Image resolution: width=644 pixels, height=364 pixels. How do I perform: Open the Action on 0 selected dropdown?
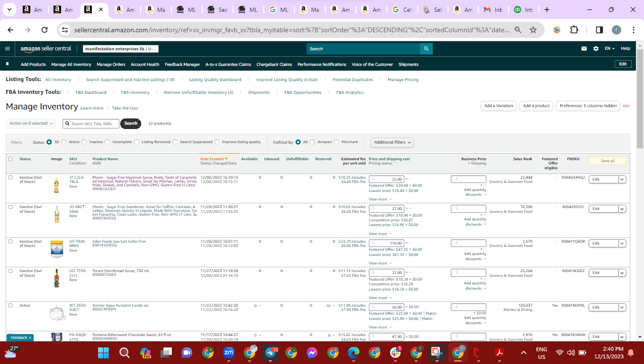31,123
